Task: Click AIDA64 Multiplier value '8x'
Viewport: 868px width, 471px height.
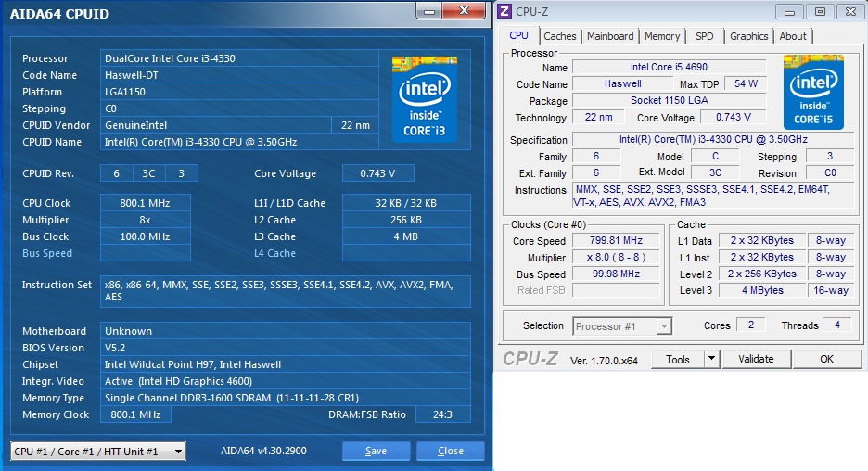Action: pos(145,219)
